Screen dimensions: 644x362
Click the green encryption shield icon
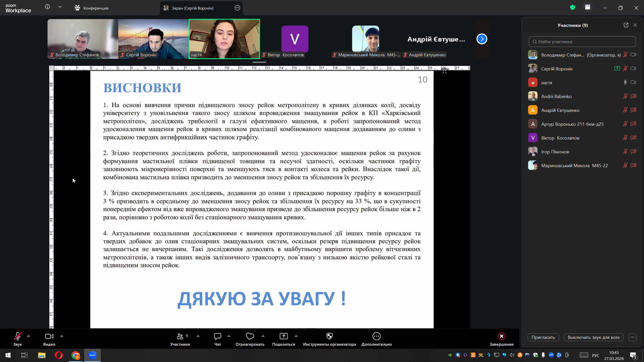573,8
